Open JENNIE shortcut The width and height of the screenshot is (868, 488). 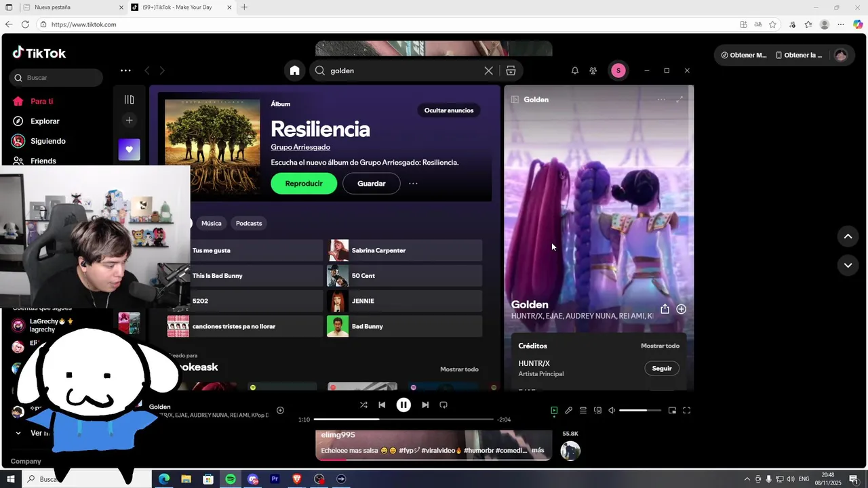pos(404,301)
